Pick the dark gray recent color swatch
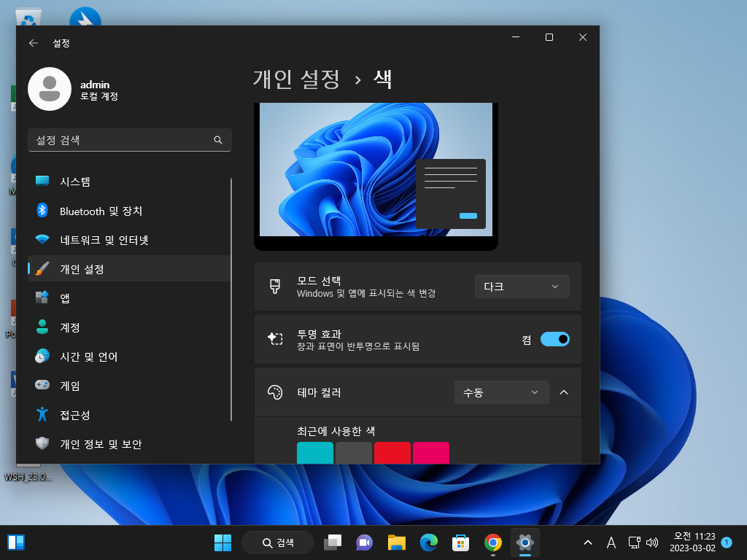Screen dimensions: 747x560 (354, 453)
